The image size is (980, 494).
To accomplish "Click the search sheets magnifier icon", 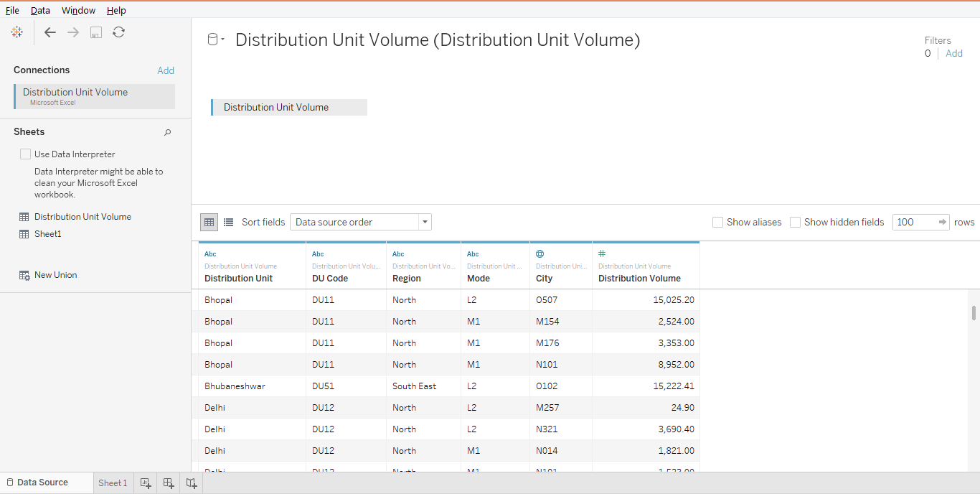I will click(168, 132).
